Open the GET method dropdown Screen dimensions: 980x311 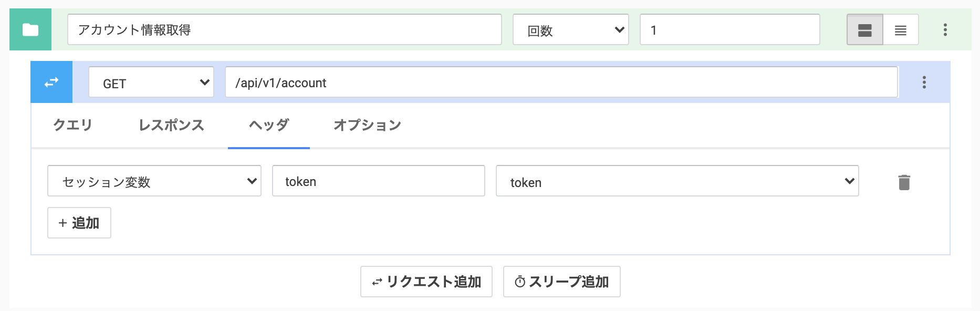[151, 82]
